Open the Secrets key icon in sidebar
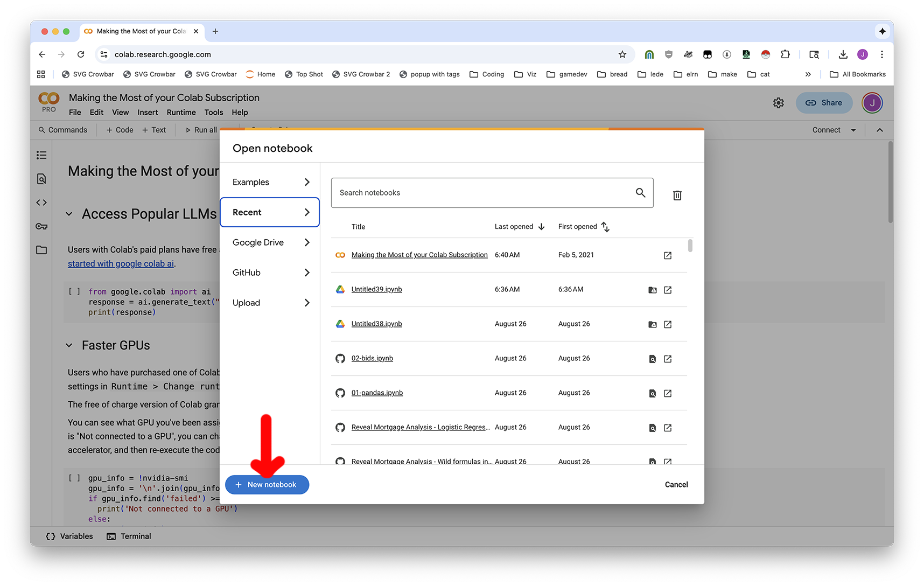 point(41,226)
